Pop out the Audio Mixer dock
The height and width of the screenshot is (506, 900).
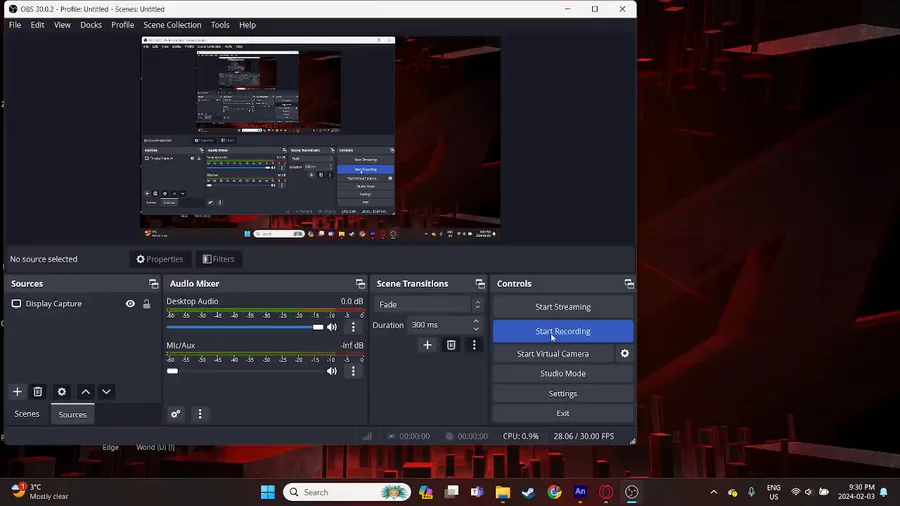pyautogui.click(x=360, y=283)
